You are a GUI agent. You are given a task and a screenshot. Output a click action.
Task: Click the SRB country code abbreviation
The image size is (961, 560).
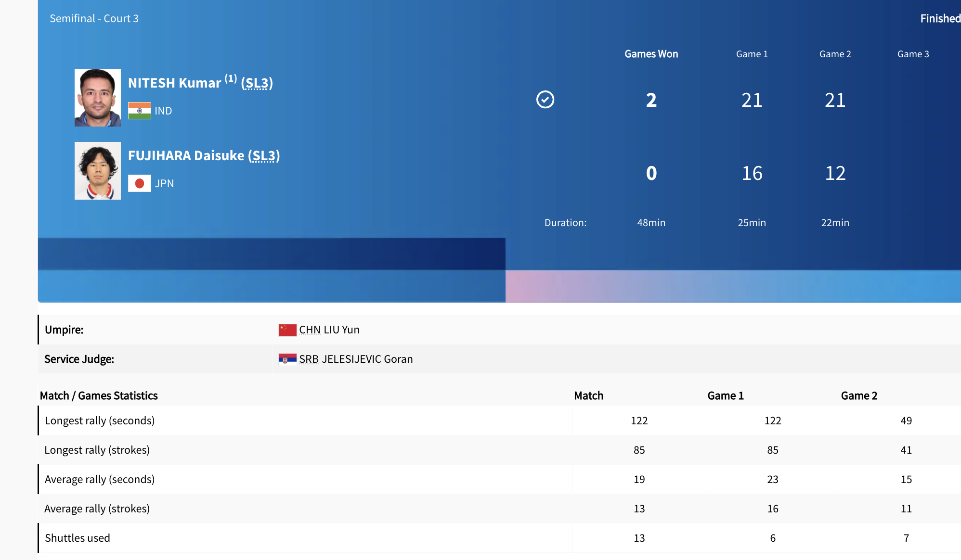click(x=309, y=359)
